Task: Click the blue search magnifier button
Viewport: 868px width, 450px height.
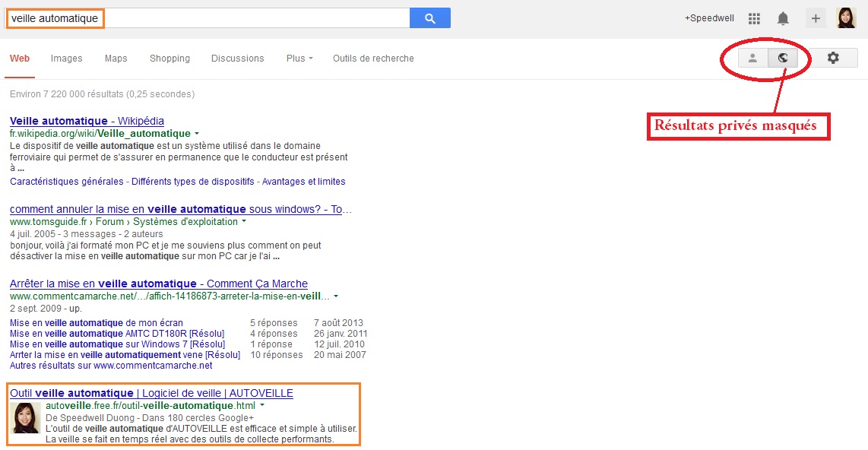Action: (x=429, y=18)
